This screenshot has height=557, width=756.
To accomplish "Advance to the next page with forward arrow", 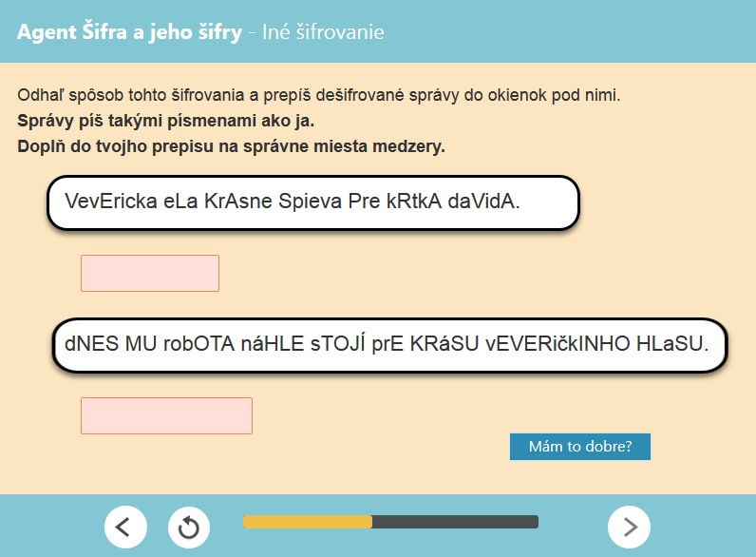I will tap(629, 527).
